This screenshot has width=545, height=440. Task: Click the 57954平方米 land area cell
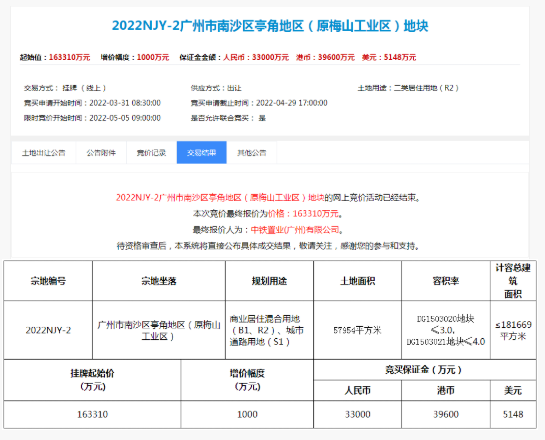pyautogui.click(x=357, y=330)
